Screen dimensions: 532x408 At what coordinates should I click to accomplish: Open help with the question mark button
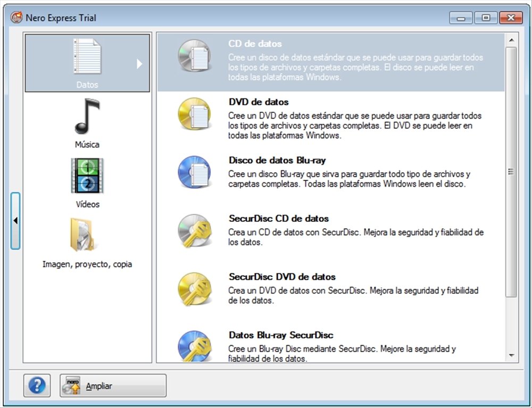point(37,385)
